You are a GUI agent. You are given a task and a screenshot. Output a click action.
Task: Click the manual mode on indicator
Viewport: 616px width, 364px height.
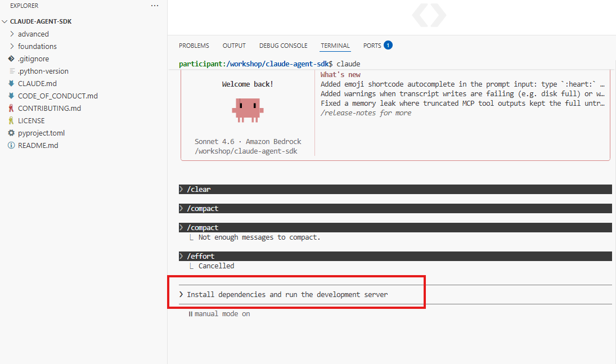222,314
